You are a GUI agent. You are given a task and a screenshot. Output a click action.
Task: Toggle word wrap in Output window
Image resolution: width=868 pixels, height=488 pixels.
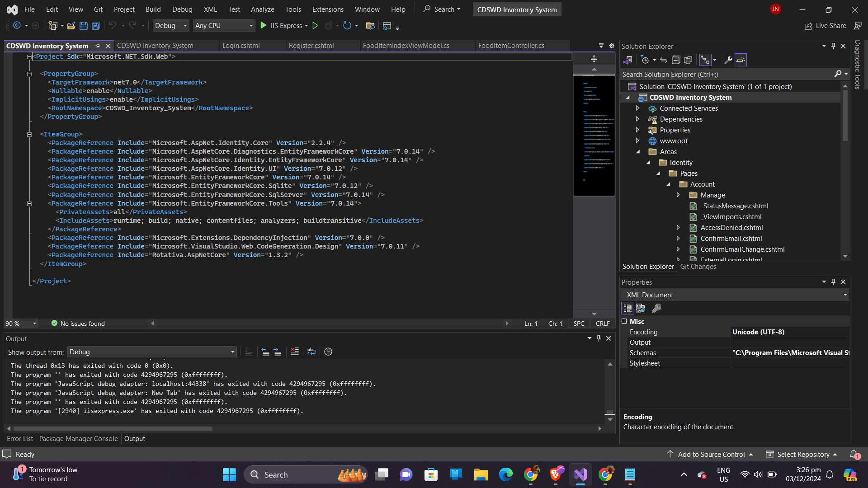(311, 352)
